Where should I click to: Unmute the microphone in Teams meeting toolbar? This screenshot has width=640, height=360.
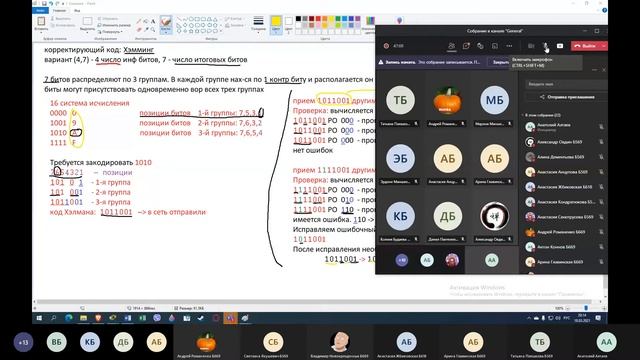(x=545, y=46)
